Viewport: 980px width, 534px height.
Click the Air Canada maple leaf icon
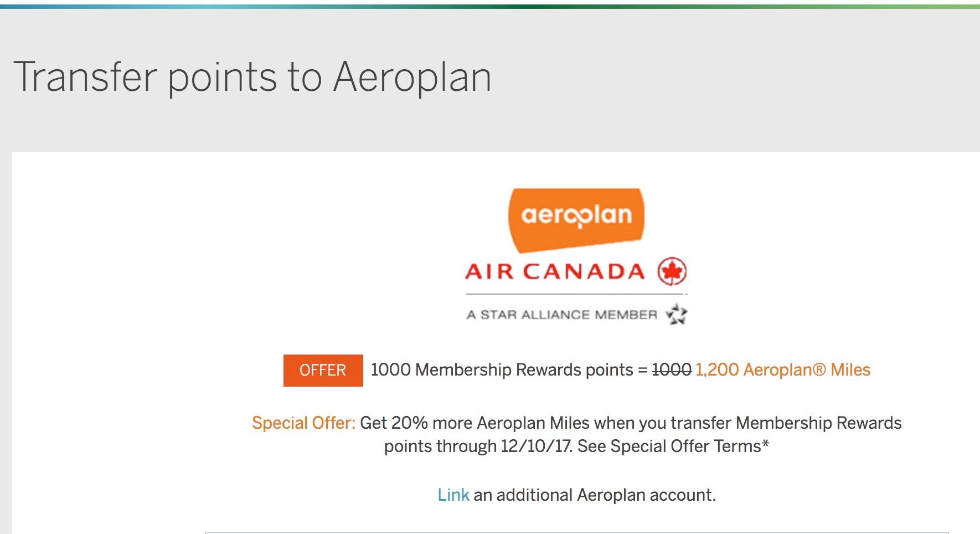pyautogui.click(x=672, y=271)
